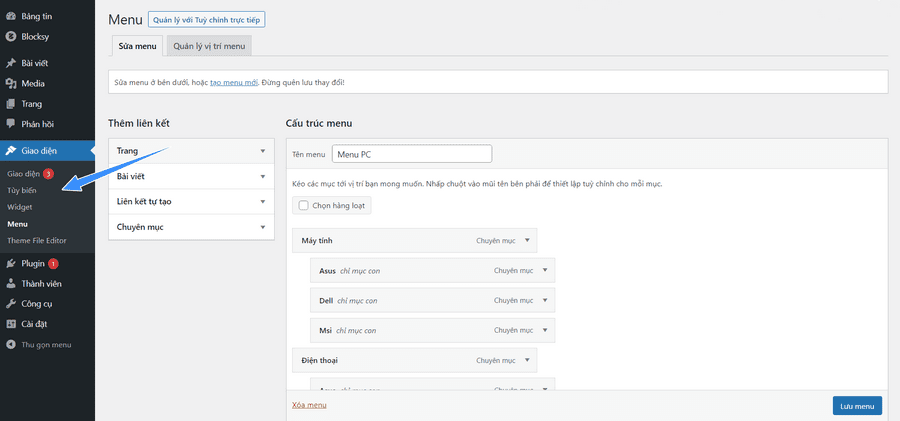
Task: Click the Blocksy sidebar icon
Action: pyautogui.click(x=11, y=37)
